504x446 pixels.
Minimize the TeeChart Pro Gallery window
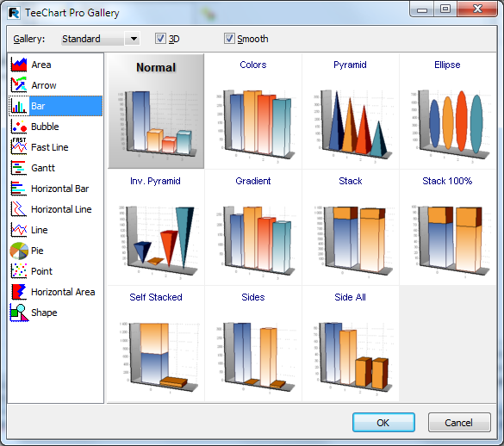coord(422,9)
